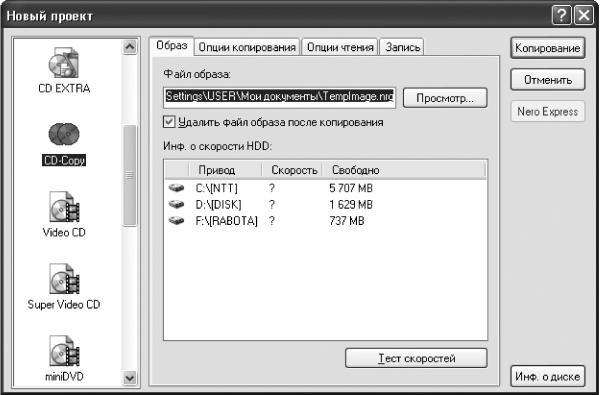Open the question mark help button
The image size is (600, 395).
click(561, 16)
